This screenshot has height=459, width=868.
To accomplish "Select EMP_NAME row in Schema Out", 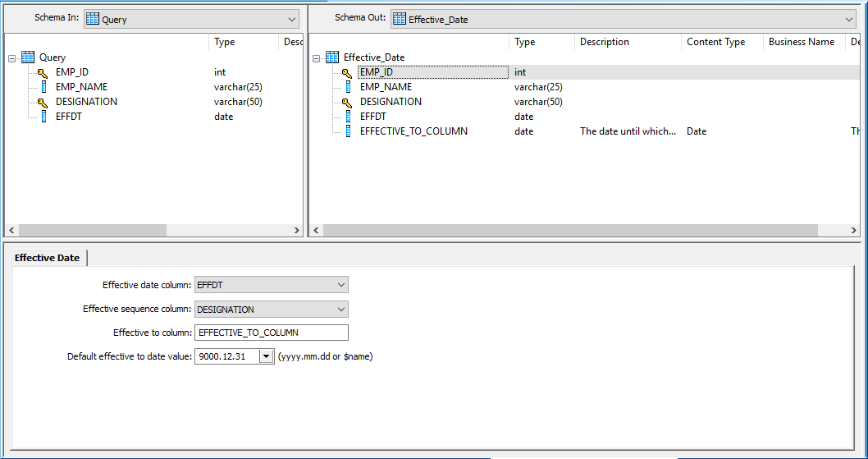I will tap(584, 87).
